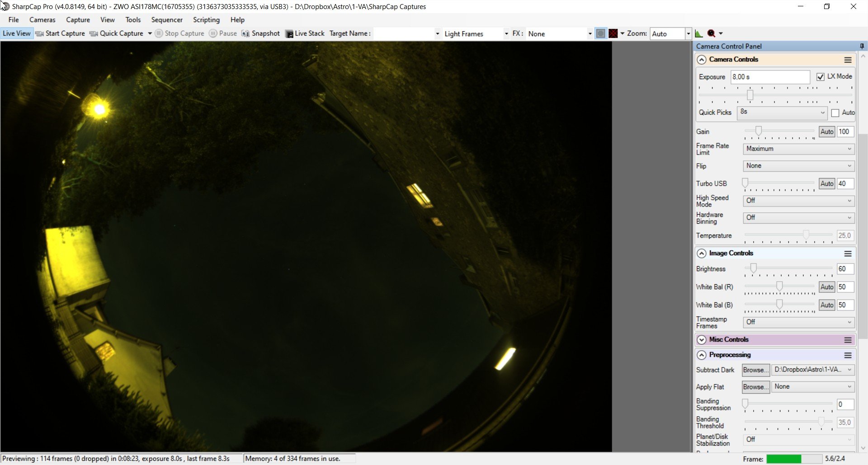Toggle the Gain Auto button
868x465 pixels.
(x=827, y=132)
